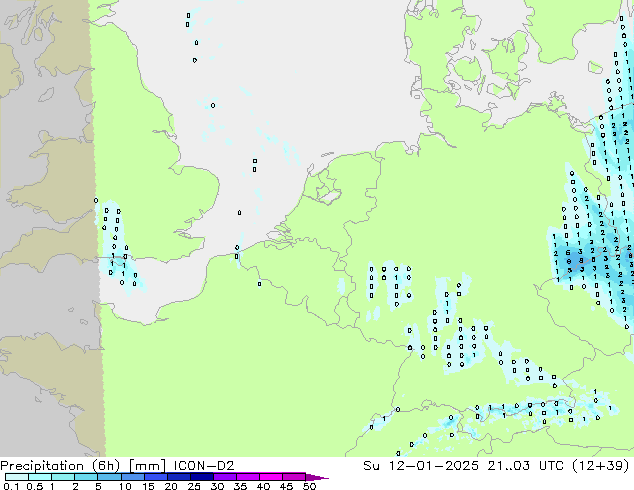Click the 15–20 mm legend color box
Image resolution: width=634 pixels, height=490 pixels.
(155, 477)
